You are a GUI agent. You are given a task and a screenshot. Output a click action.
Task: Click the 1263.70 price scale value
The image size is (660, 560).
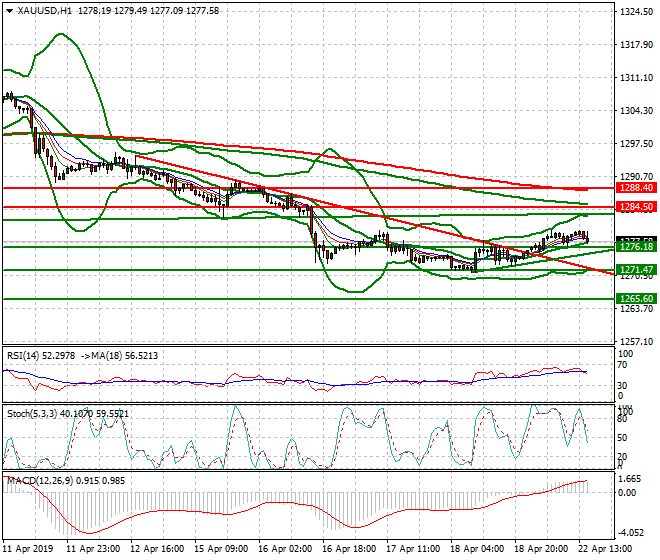tap(636, 309)
